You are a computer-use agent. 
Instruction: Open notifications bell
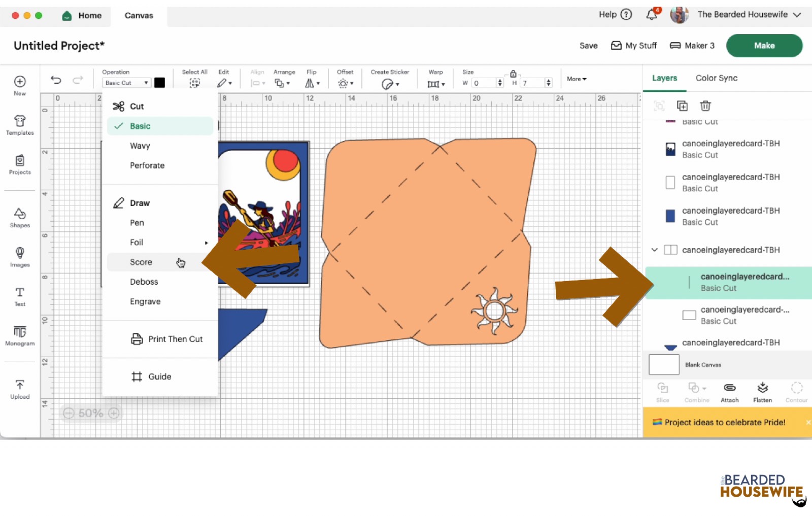(652, 14)
